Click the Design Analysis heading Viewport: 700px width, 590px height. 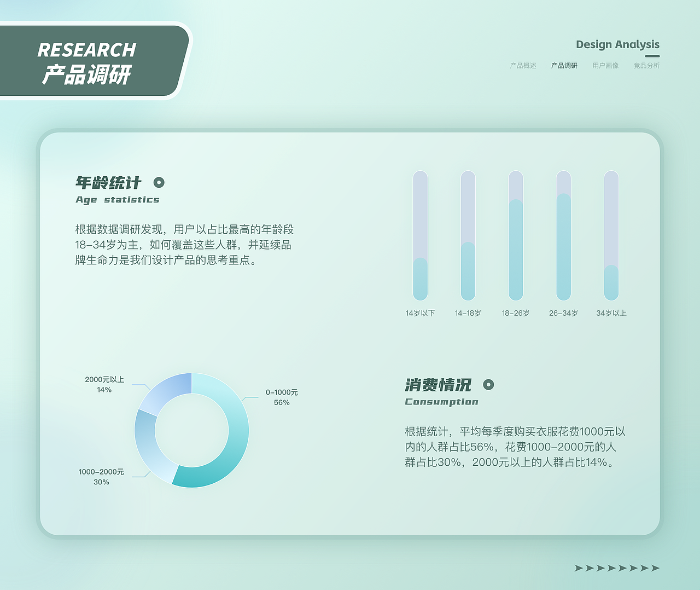click(x=617, y=45)
